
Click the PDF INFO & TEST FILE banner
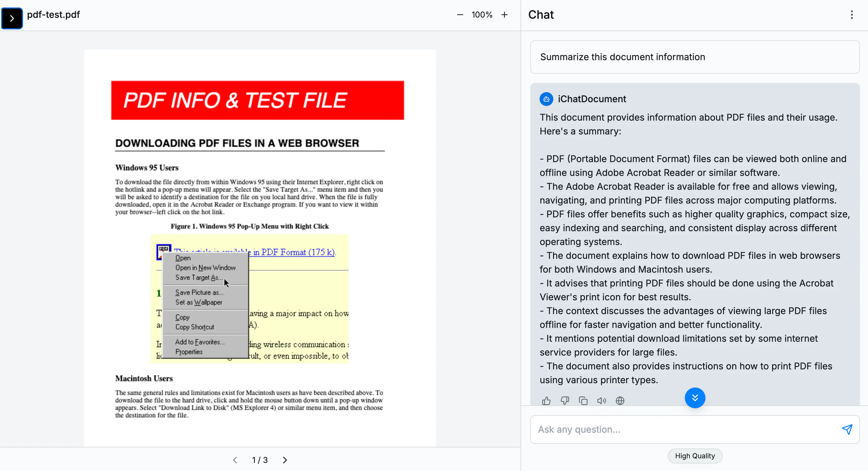(257, 100)
